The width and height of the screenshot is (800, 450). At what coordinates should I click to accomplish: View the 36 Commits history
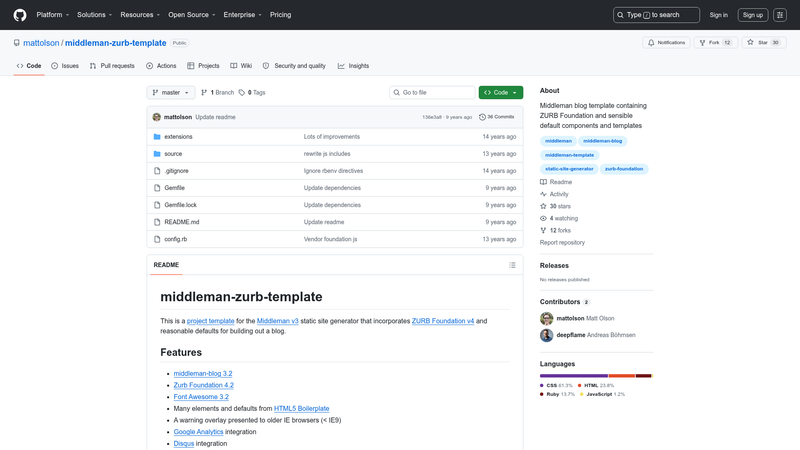(x=496, y=117)
